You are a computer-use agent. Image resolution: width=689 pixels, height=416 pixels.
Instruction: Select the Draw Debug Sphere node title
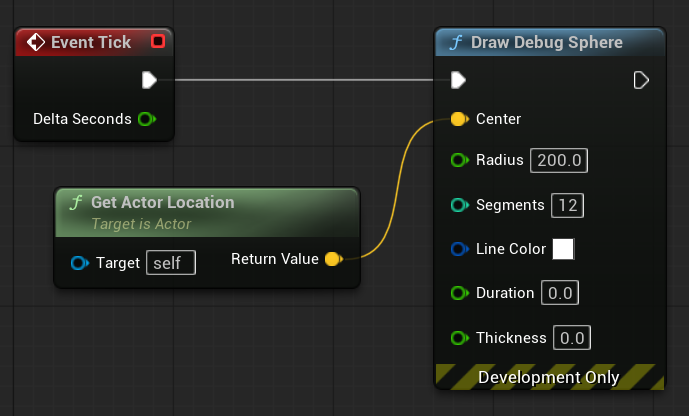(546, 42)
